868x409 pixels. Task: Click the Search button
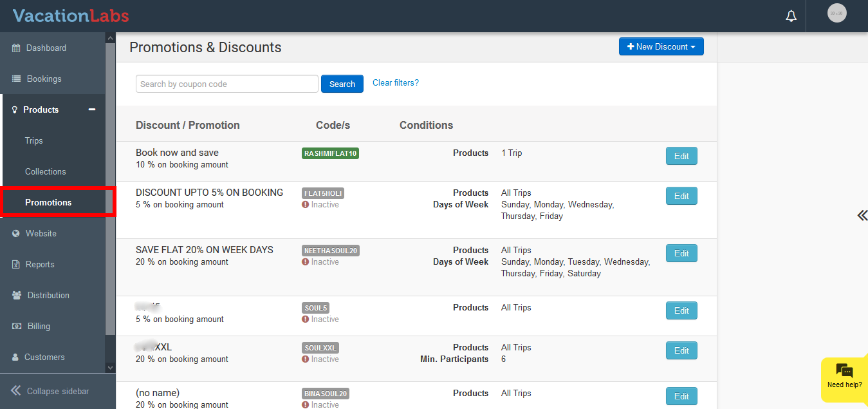tap(342, 84)
